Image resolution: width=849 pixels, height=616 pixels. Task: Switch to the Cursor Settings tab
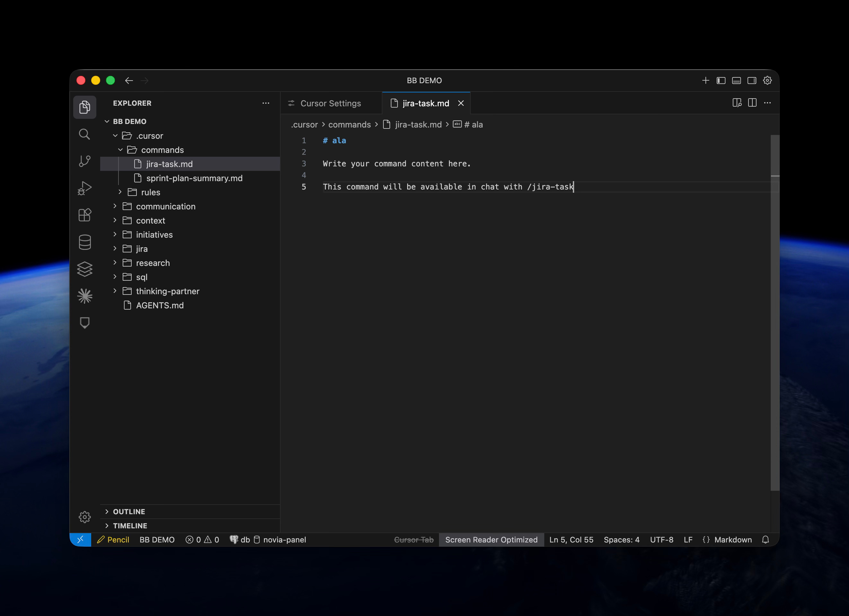pyautogui.click(x=330, y=103)
